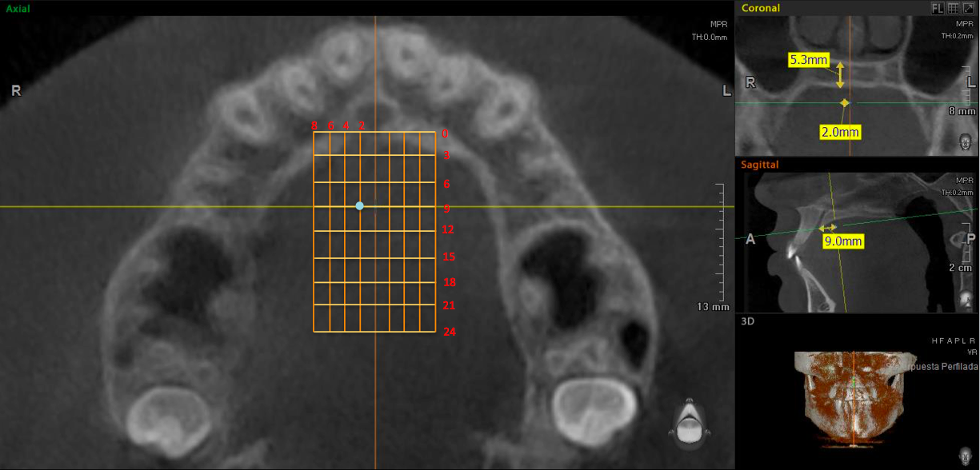Click the yellow diamond marker in Coronal view
This screenshot has height=470, width=980.
(845, 102)
